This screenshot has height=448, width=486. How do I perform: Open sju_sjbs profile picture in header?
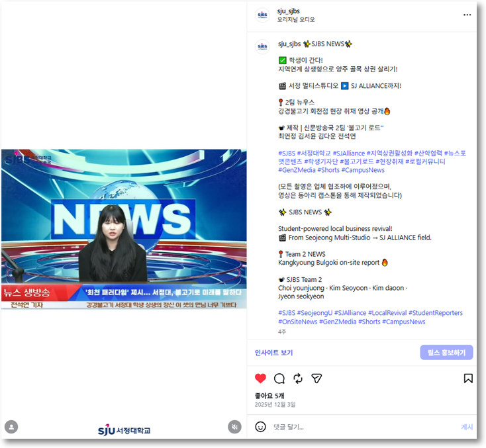point(262,15)
